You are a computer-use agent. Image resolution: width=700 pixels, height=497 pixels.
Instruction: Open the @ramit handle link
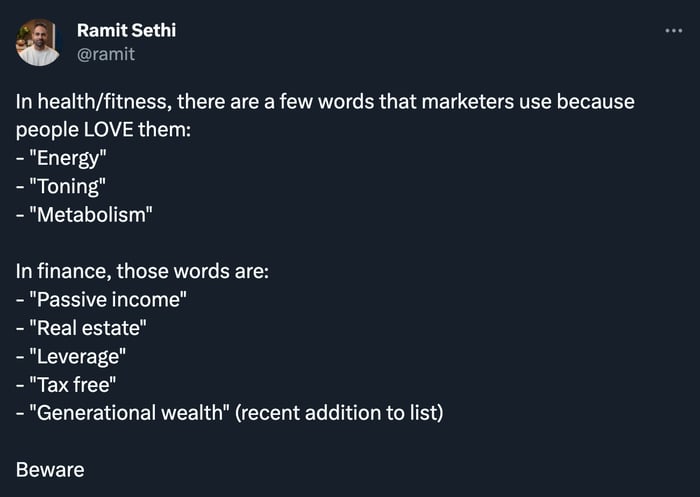coord(106,54)
